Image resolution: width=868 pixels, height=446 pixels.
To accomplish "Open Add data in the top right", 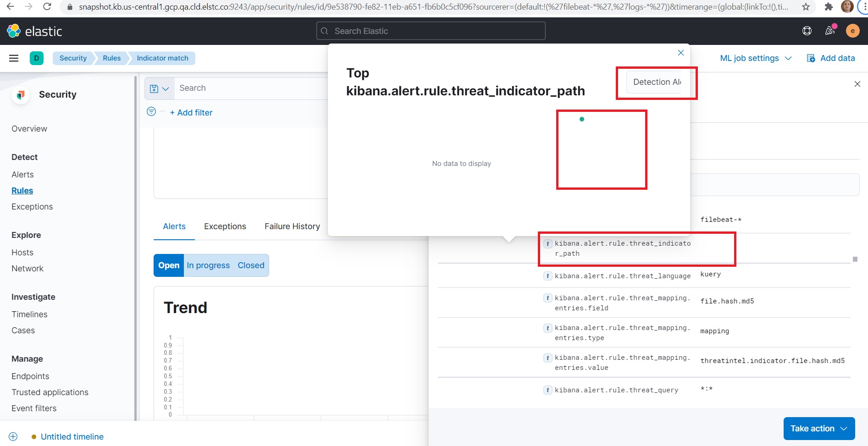I will pyautogui.click(x=831, y=58).
